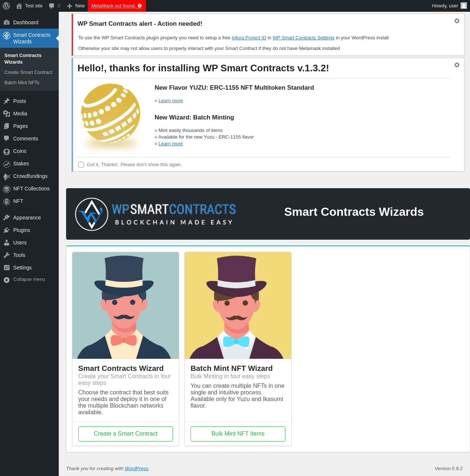Click the Bulk Mint NFT Items button

(238, 434)
